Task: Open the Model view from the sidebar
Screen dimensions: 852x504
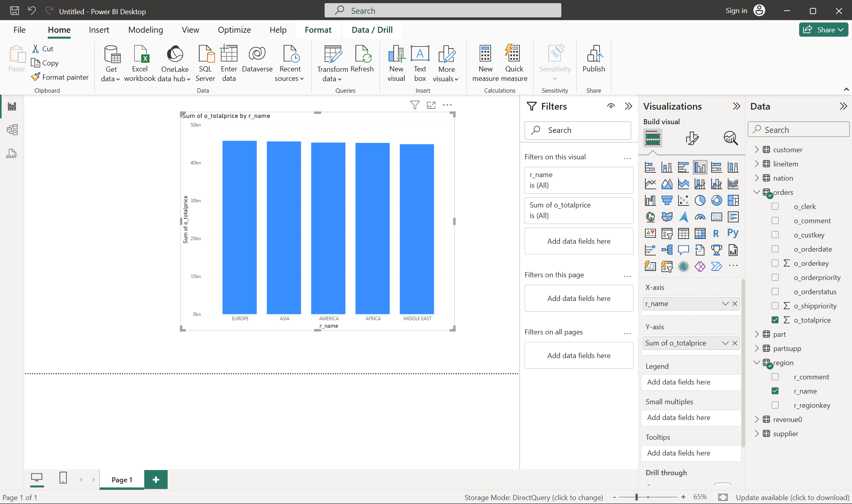Action: (x=12, y=130)
